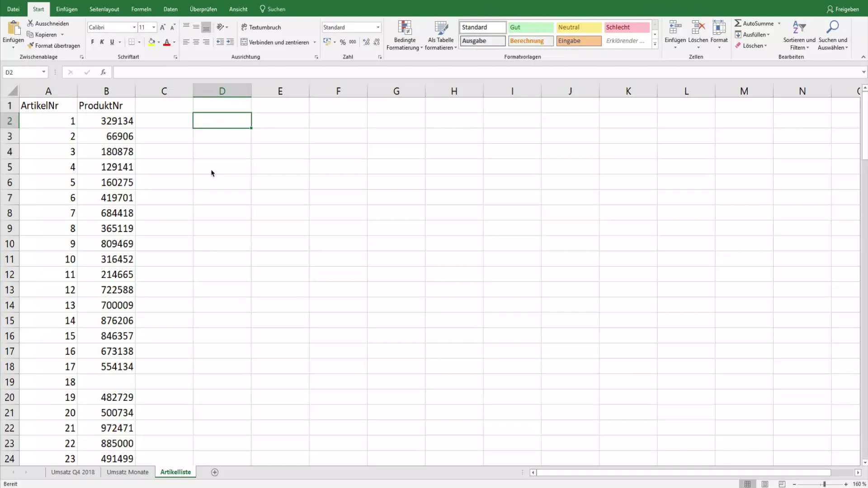Click the font color A icon
The width and height of the screenshot is (868, 488).
(x=167, y=42)
